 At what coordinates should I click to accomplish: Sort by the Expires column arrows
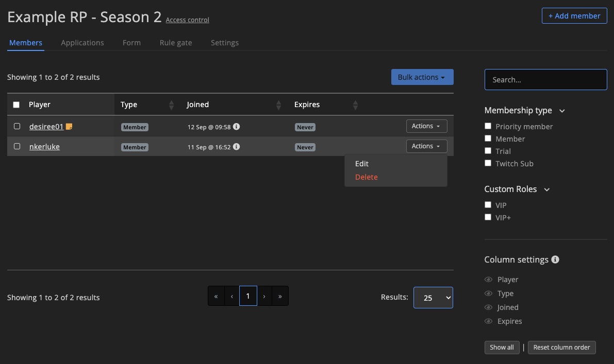click(355, 105)
